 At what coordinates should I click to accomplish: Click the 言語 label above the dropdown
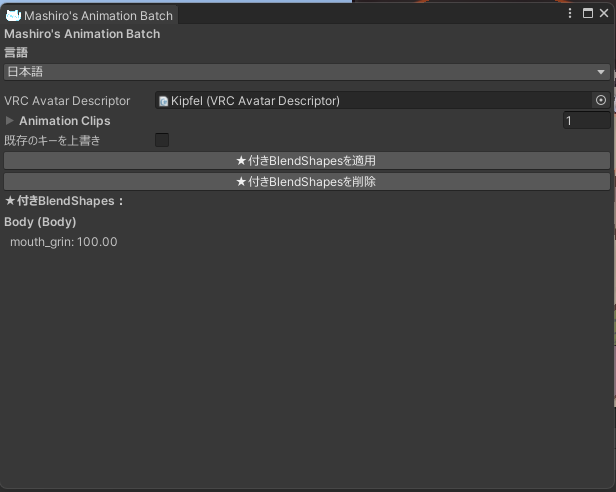(16, 52)
